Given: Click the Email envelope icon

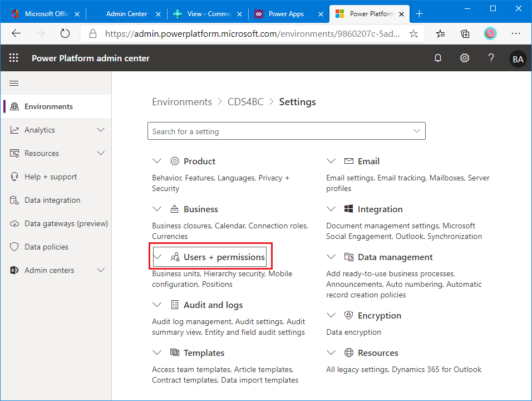Looking at the screenshot, I should coord(349,161).
